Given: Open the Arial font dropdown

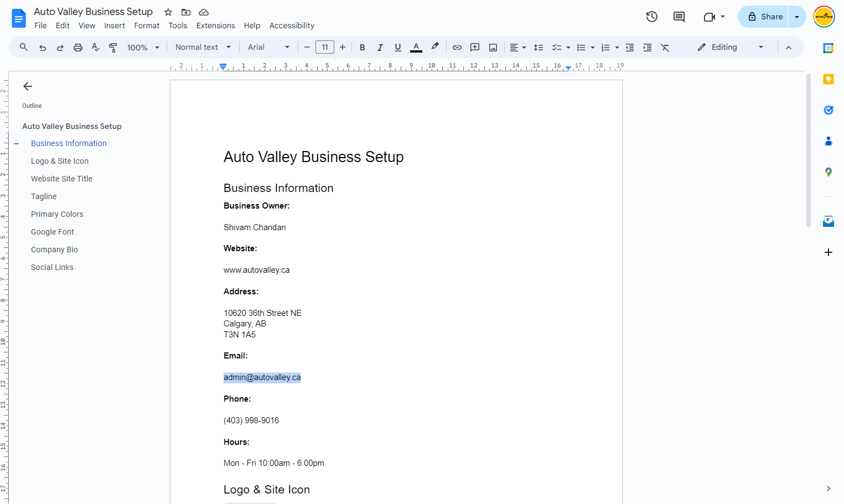Looking at the screenshot, I should tap(268, 48).
